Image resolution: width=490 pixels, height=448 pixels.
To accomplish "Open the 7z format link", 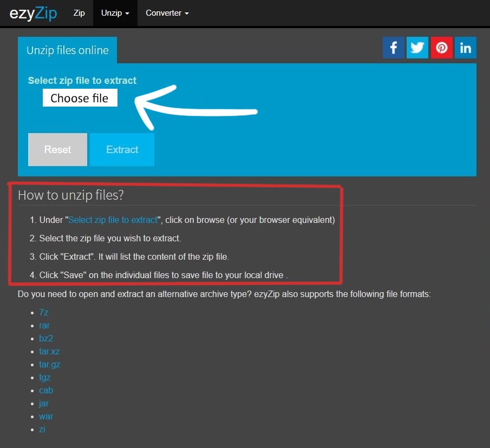I will click(x=44, y=312).
